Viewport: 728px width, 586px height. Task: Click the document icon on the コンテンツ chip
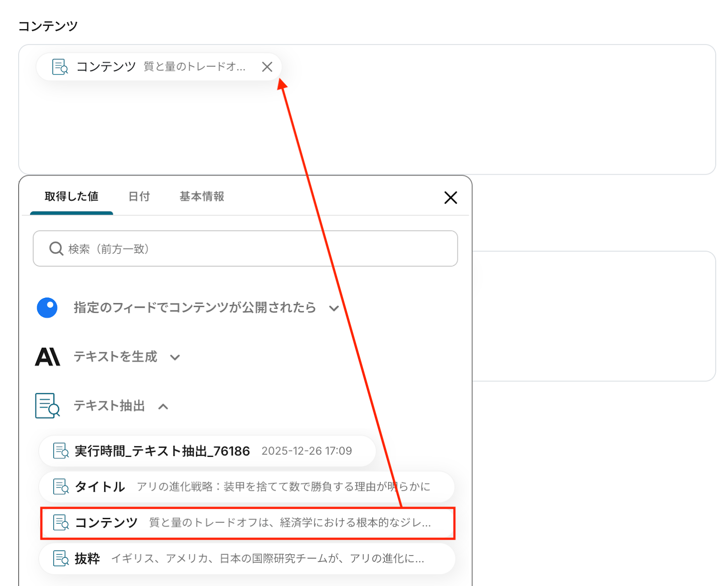coord(60,67)
